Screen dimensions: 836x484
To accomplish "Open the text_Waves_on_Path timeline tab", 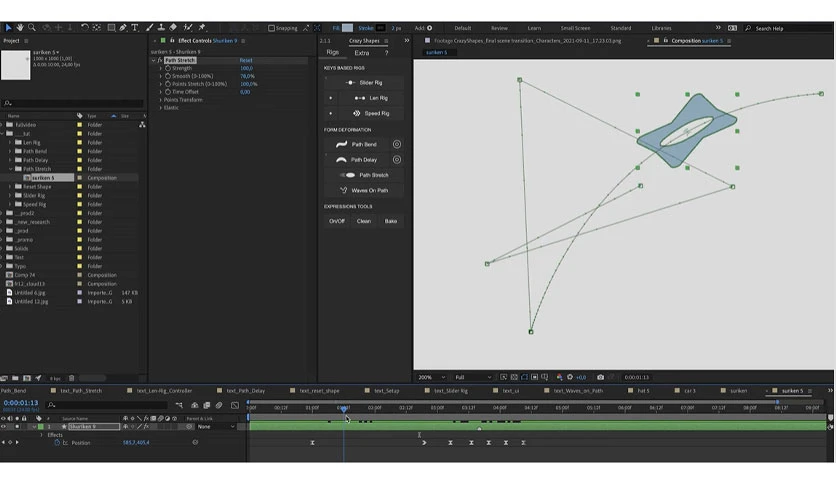I will [578, 391].
